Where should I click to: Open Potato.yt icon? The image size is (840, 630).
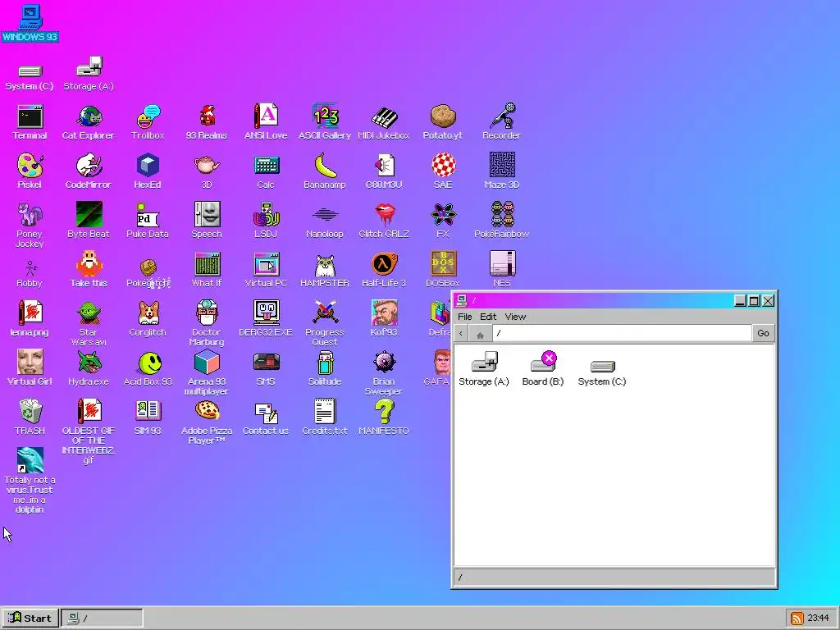442,122
